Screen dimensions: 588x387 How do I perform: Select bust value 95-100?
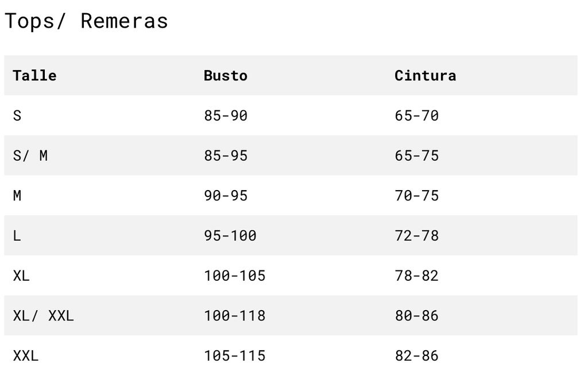tap(230, 236)
